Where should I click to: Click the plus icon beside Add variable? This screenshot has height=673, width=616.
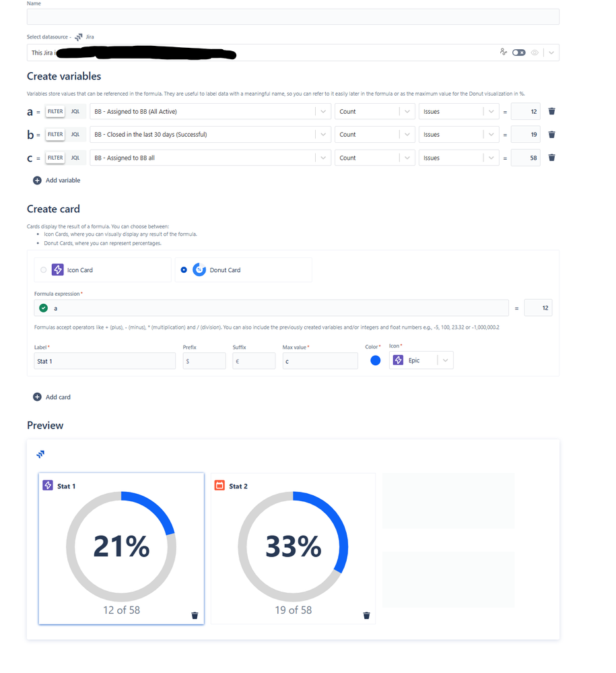[37, 181]
